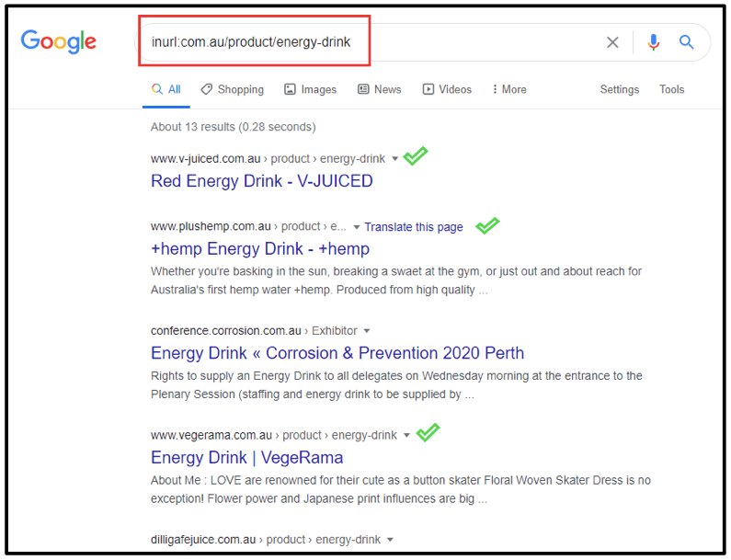Expand dropdown arrow beside v-juiced.com.au URL
The height and width of the screenshot is (560, 731).
click(394, 159)
